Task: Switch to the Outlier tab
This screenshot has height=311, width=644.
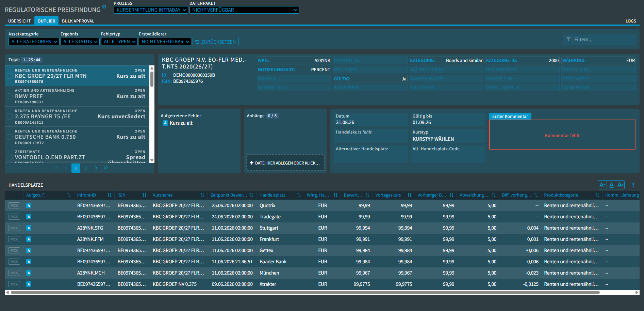Action: point(46,21)
